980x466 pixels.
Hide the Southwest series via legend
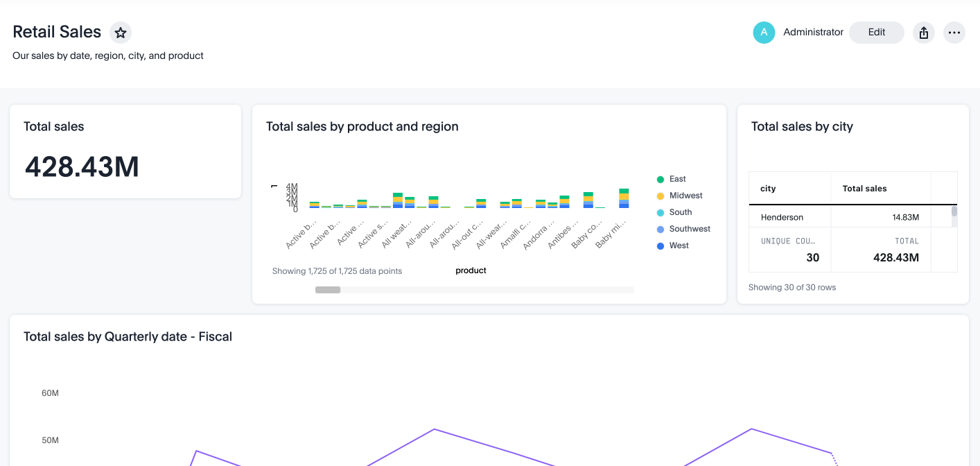coord(689,229)
